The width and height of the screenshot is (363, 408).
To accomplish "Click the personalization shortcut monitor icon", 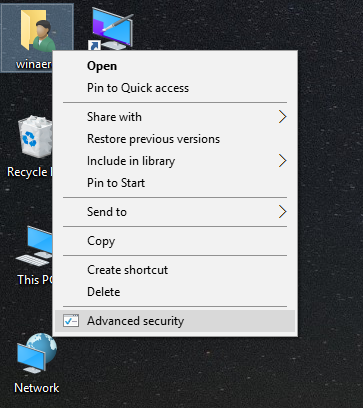I will [111, 29].
